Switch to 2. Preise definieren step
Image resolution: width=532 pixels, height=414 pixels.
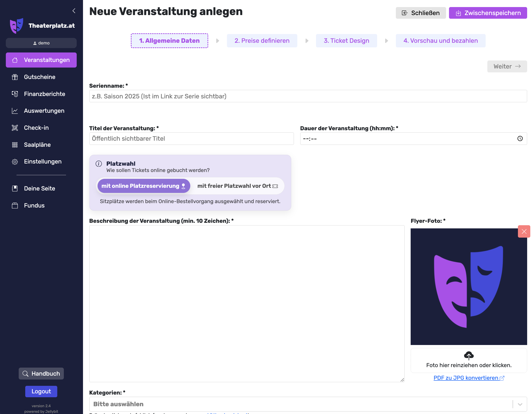[x=262, y=41]
